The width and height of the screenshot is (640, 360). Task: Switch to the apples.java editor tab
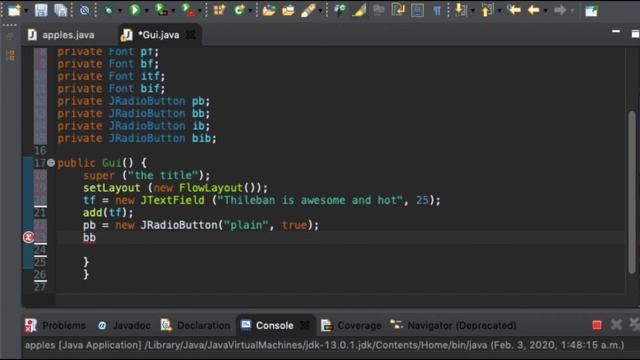click(x=61, y=35)
